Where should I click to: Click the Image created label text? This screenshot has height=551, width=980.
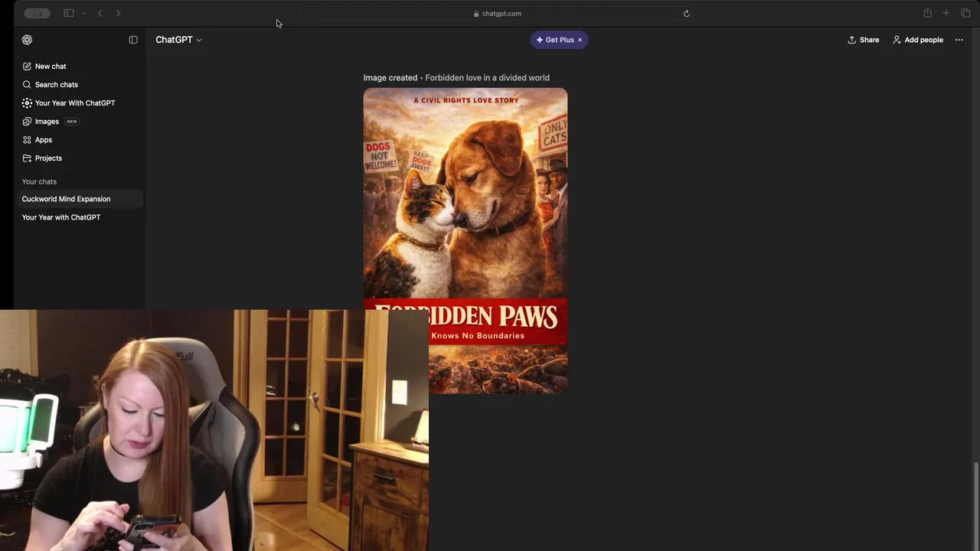(x=390, y=78)
